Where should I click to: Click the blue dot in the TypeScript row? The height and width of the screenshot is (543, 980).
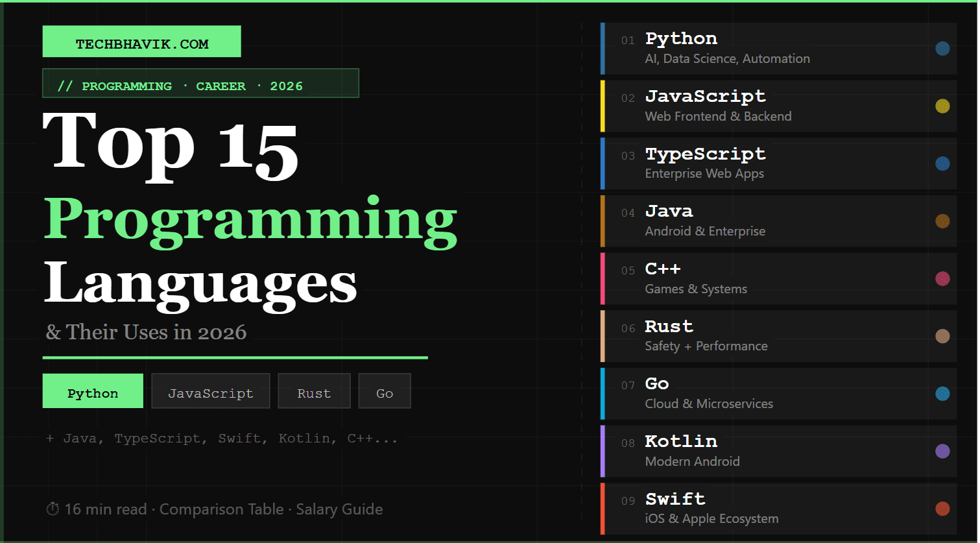(x=942, y=163)
